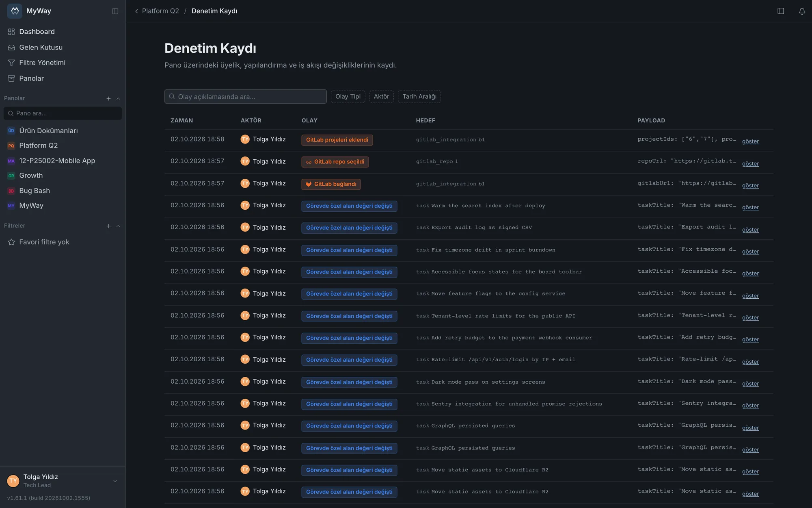Click the Favori filtre yok star icon
Image resolution: width=812 pixels, height=508 pixels.
pyautogui.click(x=11, y=242)
